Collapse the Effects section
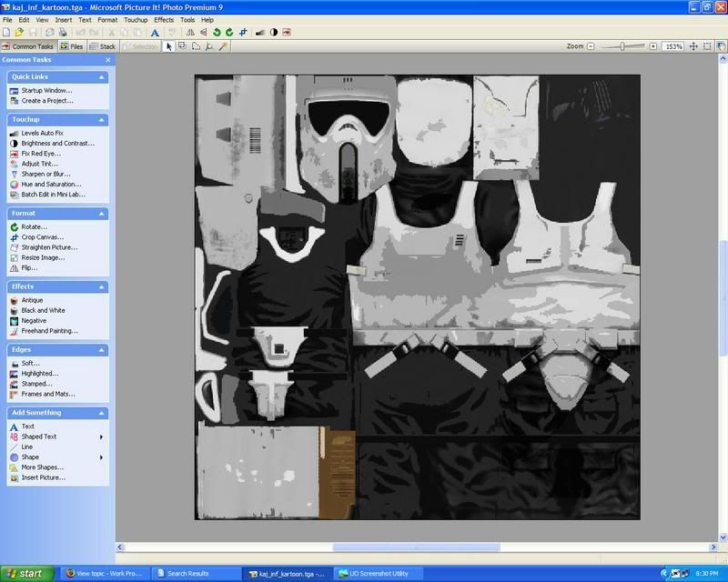Screen dimensions: 728x582 101,286
